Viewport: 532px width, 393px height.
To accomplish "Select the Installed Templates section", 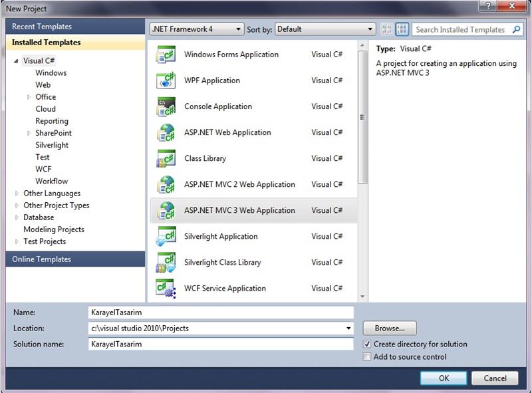I will point(75,43).
